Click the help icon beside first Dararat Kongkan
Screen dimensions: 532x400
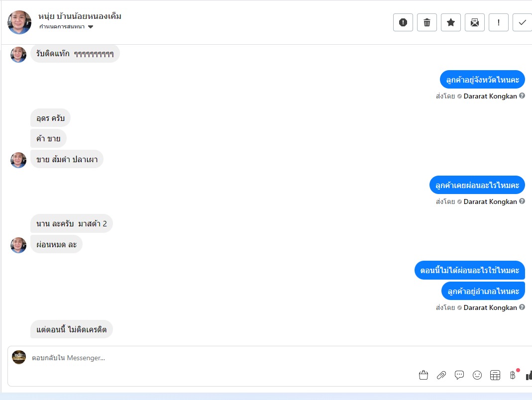point(522,96)
